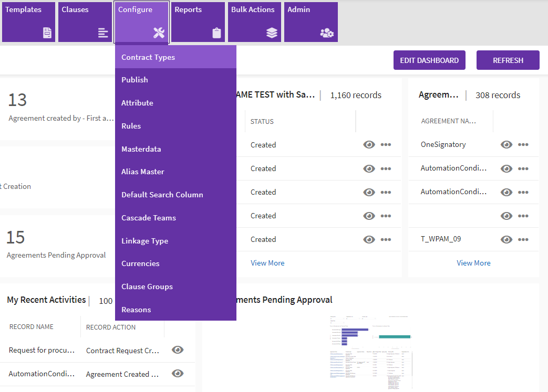This screenshot has width=548, height=392.
Task: Open the Reports tile with clipboard icon
Action: (198, 22)
